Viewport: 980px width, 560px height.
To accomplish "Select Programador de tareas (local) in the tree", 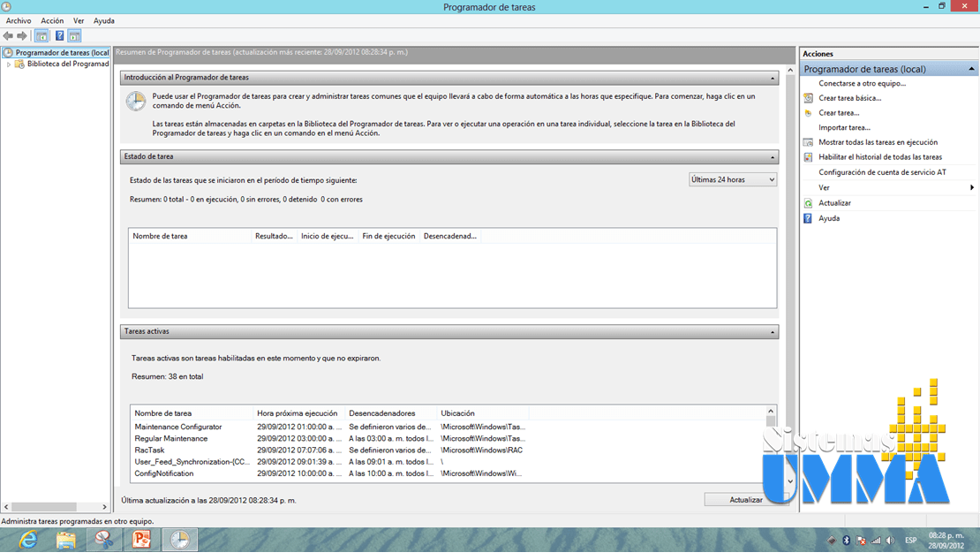I will tap(57, 51).
